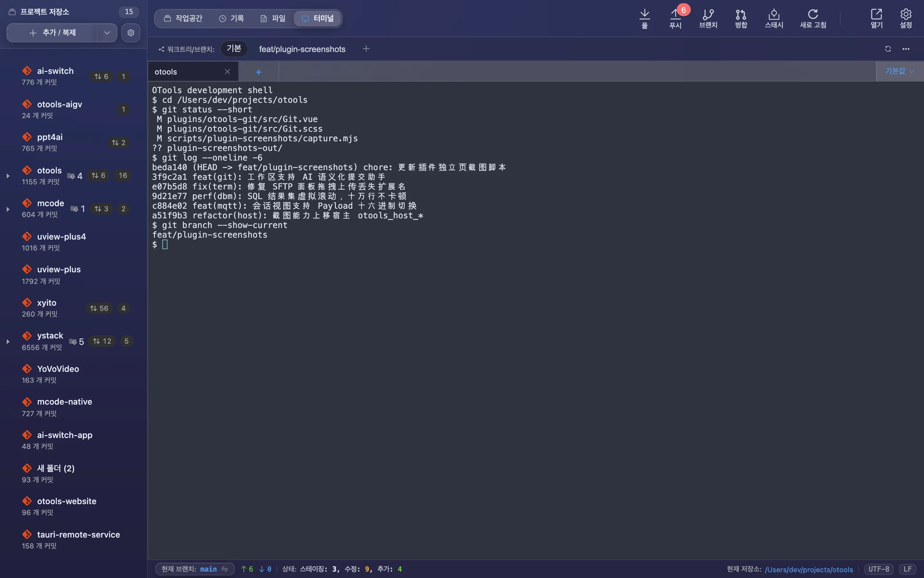Click the git icon of ai-switch repository
This screenshot has height=578, width=924.
tap(27, 71)
